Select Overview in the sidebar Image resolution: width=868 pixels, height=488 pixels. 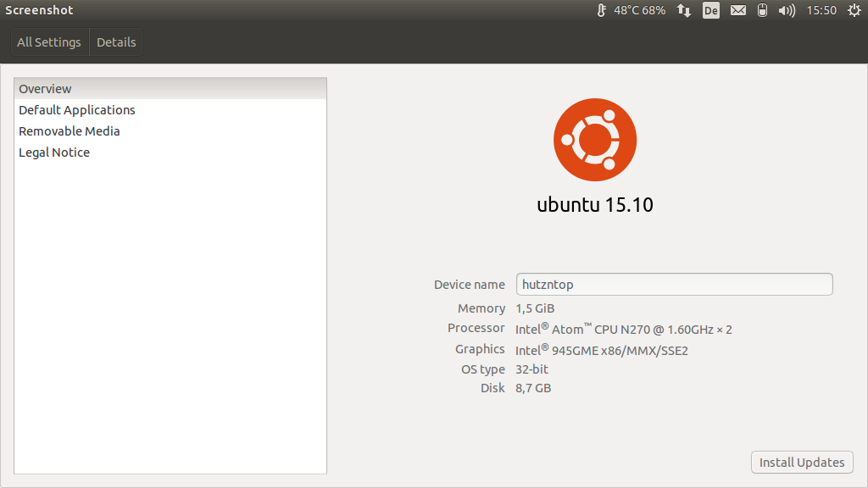pyautogui.click(x=170, y=88)
